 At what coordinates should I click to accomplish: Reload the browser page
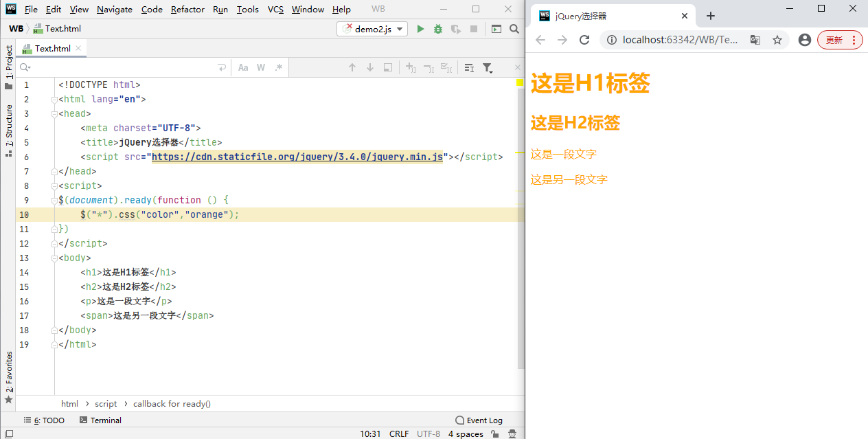584,40
